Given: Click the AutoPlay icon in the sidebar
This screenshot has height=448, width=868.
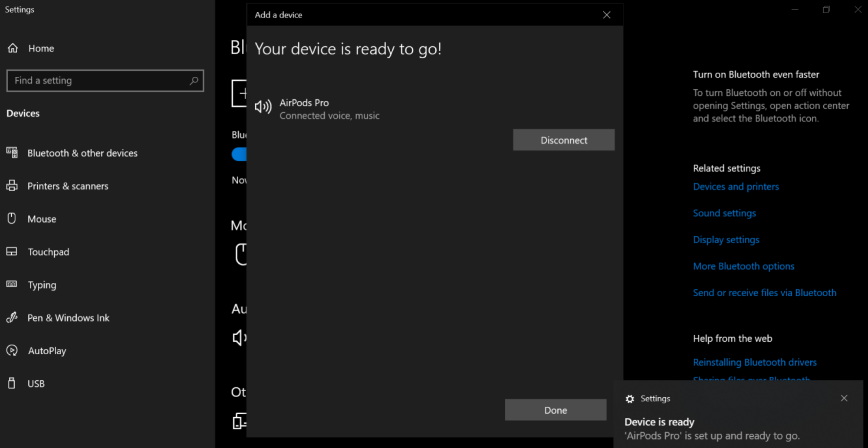Looking at the screenshot, I should point(12,350).
